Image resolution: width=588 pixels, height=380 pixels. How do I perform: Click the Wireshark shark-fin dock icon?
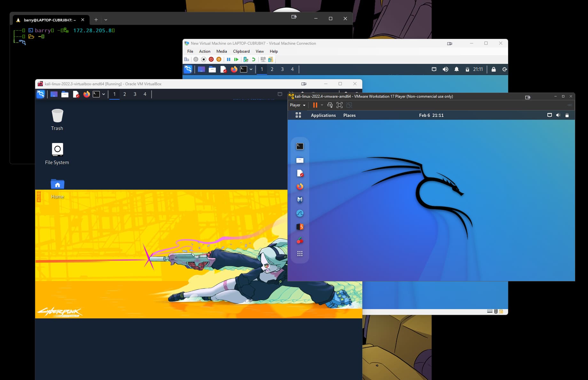[x=300, y=213]
